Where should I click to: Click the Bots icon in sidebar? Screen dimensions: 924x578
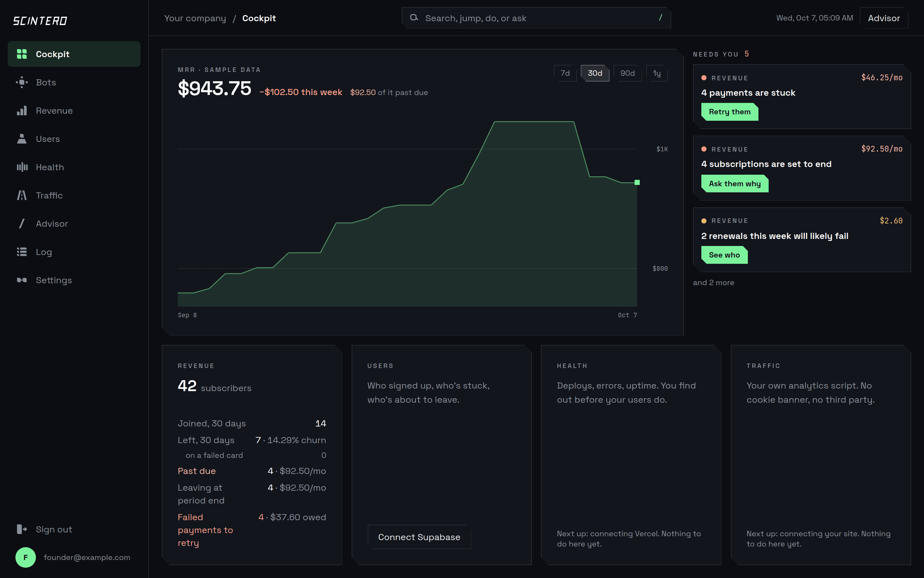(22, 82)
